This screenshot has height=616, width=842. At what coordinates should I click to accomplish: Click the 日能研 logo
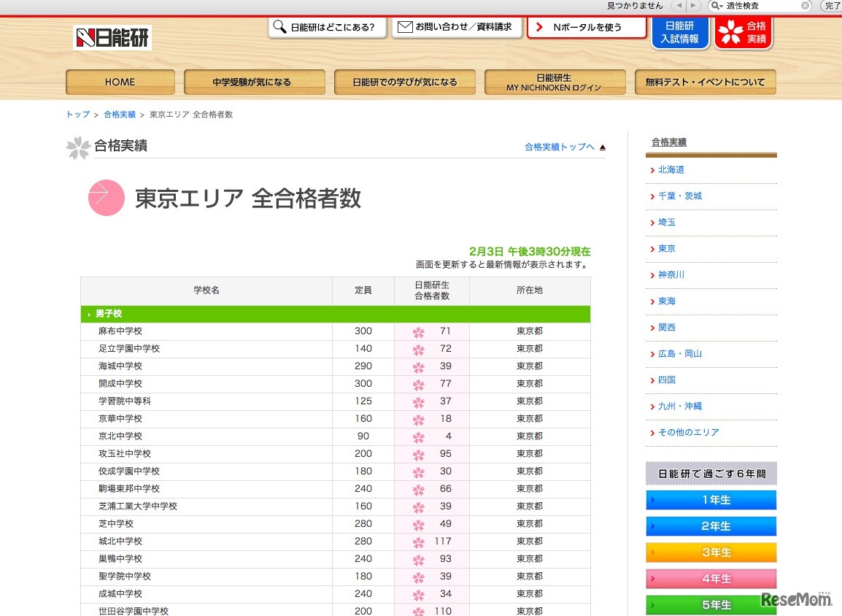tap(112, 38)
